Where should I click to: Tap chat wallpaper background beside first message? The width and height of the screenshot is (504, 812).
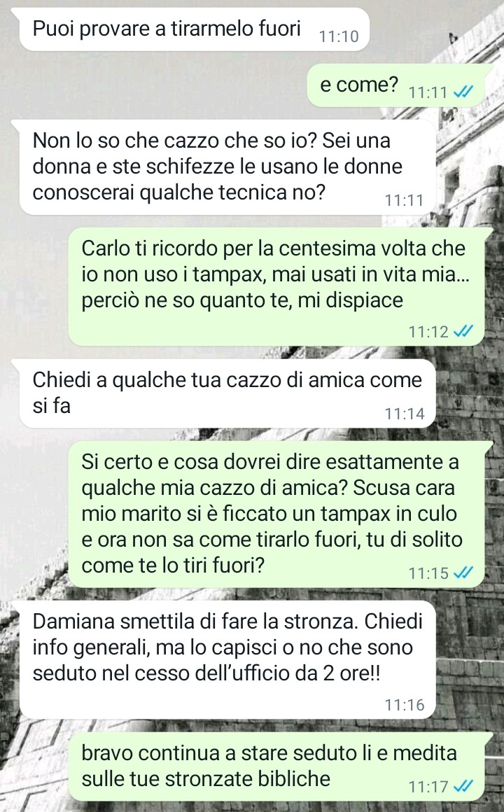tap(435, 29)
